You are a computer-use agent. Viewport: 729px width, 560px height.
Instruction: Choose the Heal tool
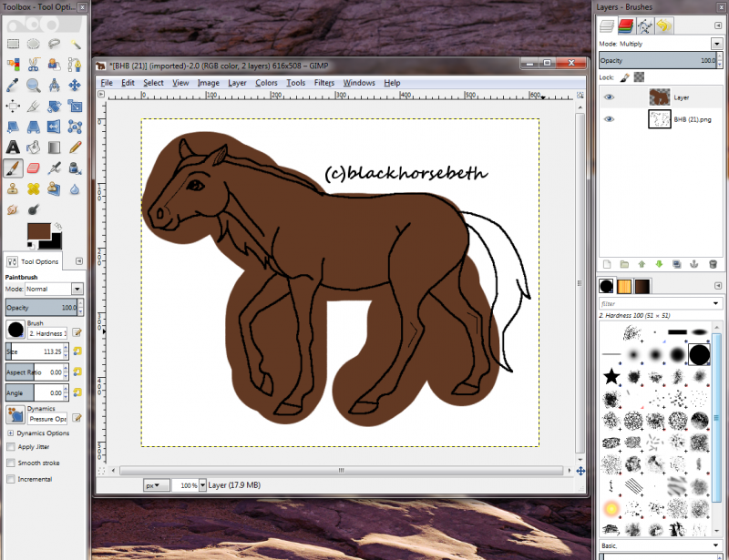click(x=34, y=188)
